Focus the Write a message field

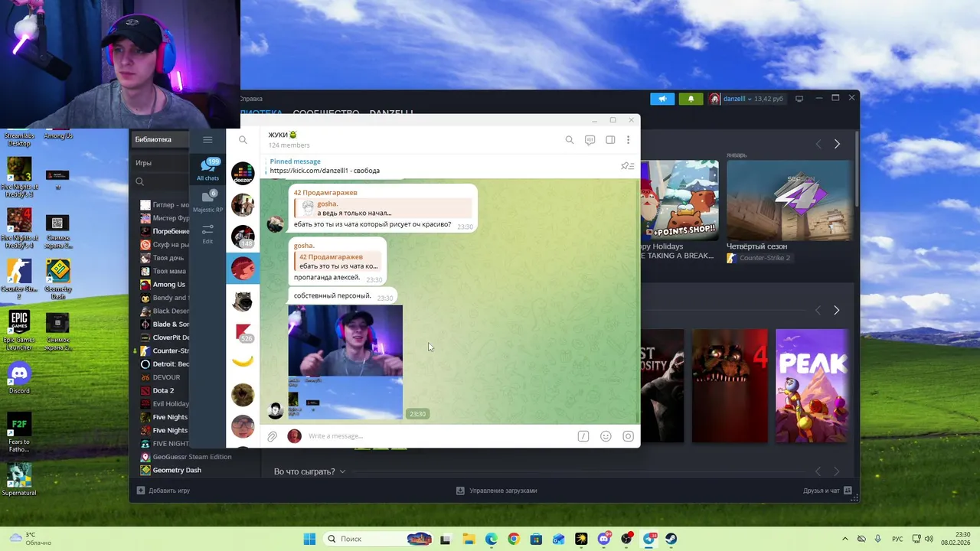(439, 436)
